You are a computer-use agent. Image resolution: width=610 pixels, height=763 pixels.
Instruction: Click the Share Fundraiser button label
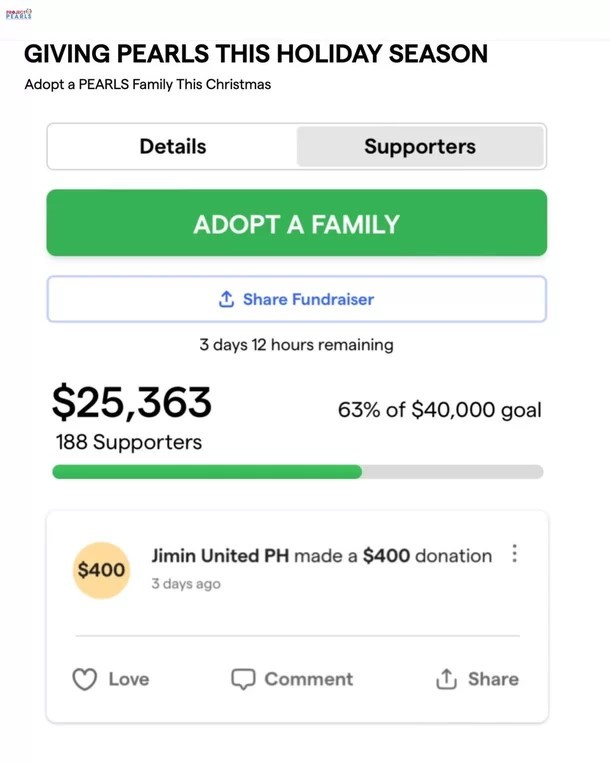point(308,299)
